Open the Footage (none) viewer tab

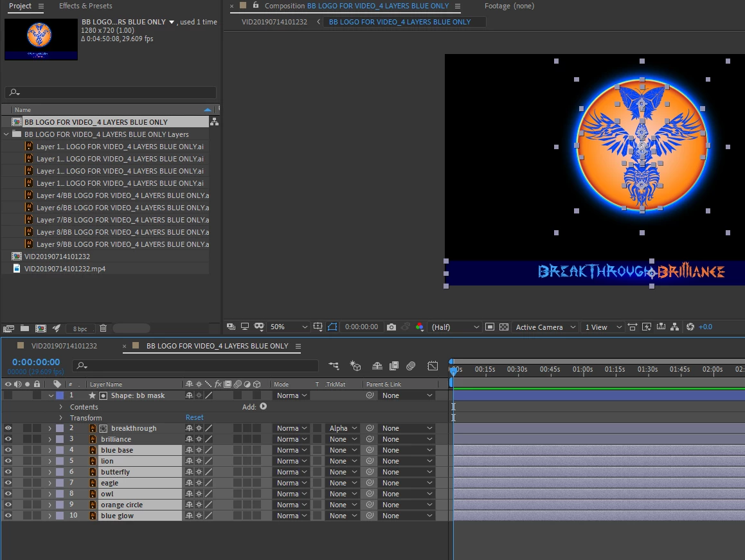pos(509,6)
